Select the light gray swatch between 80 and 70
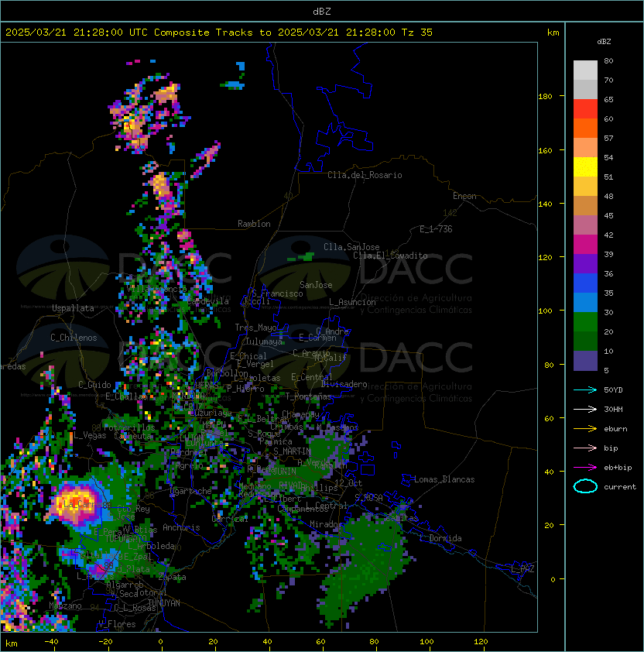Image resolution: width=644 pixels, height=652 pixels. [x=585, y=70]
